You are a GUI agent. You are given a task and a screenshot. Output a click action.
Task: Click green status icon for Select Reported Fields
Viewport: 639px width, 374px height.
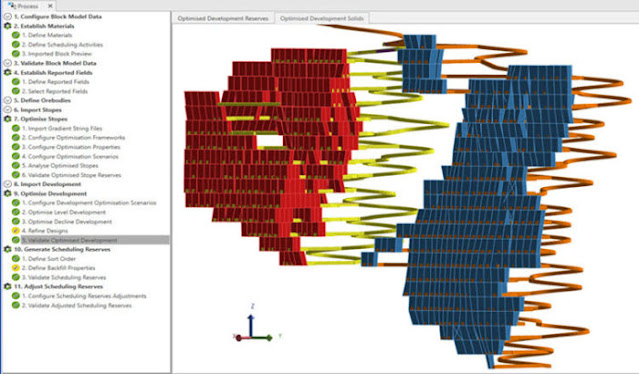(16, 91)
